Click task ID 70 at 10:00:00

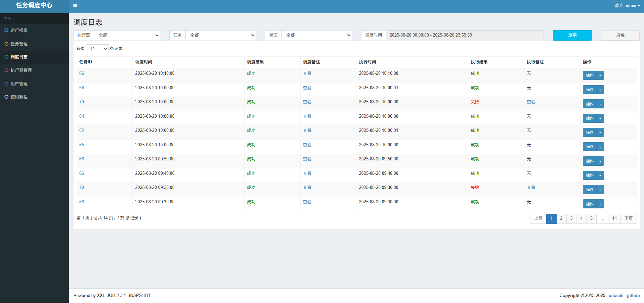pyautogui.click(x=82, y=102)
